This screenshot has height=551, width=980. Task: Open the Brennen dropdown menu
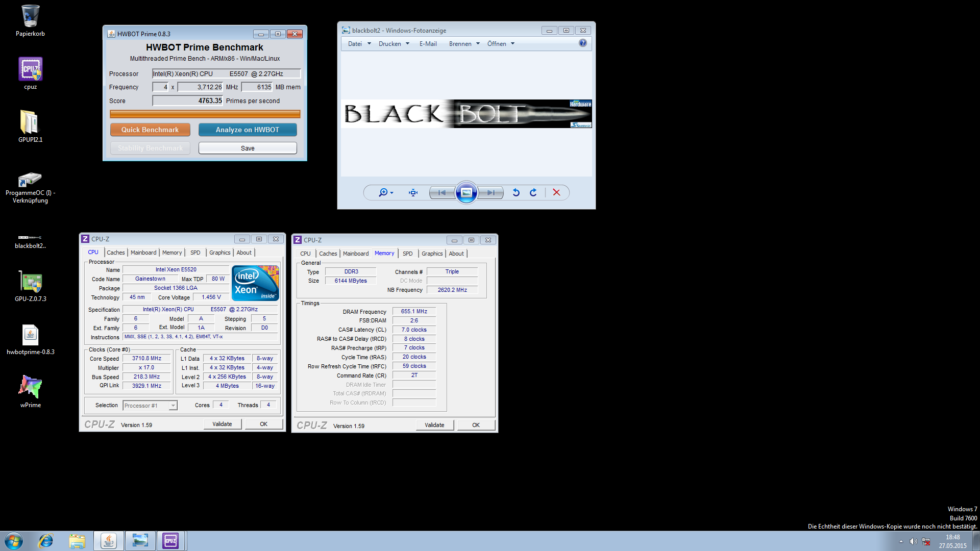464,44
